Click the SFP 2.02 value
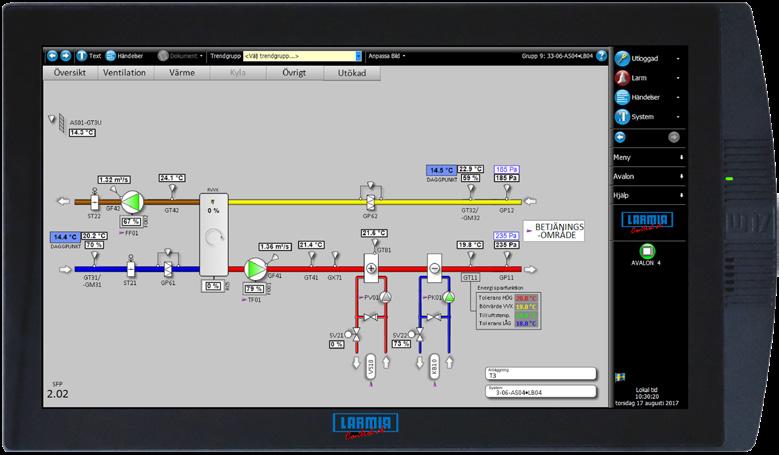The width and height of the screenshot is (779, 455). (58, 394)
